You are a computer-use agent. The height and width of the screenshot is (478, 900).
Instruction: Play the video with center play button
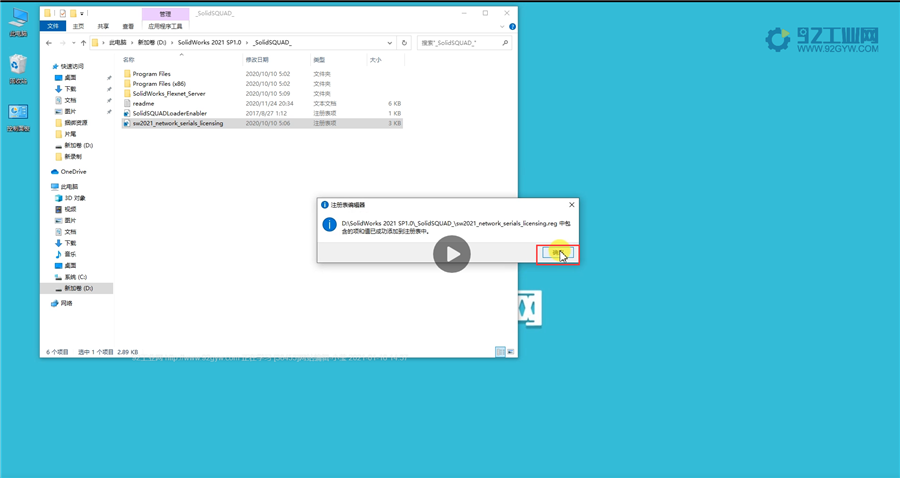click(452, 254)
